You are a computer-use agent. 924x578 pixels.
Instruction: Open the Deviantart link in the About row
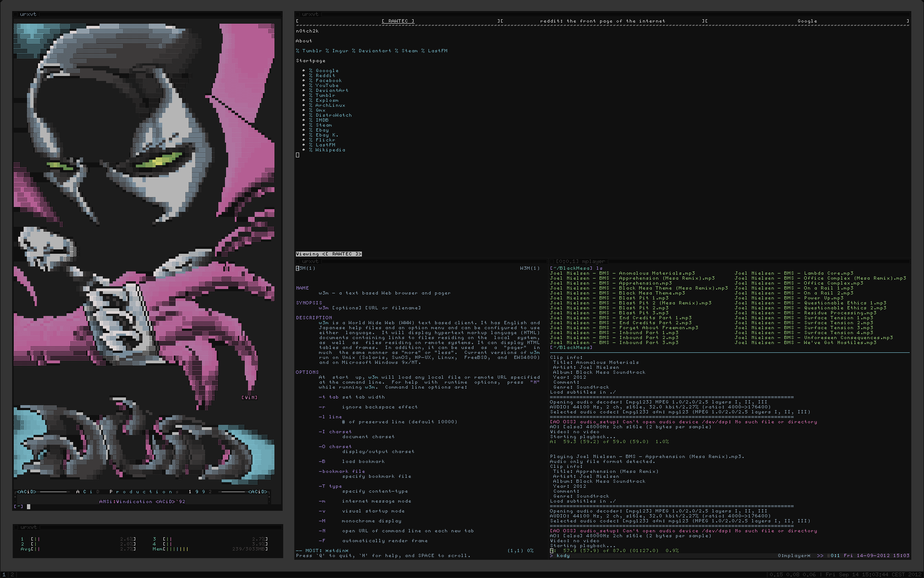pyautogui.click(x=375, y=51)
